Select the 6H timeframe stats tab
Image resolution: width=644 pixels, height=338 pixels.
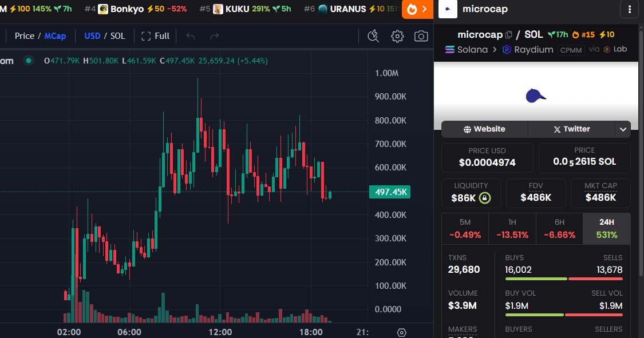[x=559, y=228]
